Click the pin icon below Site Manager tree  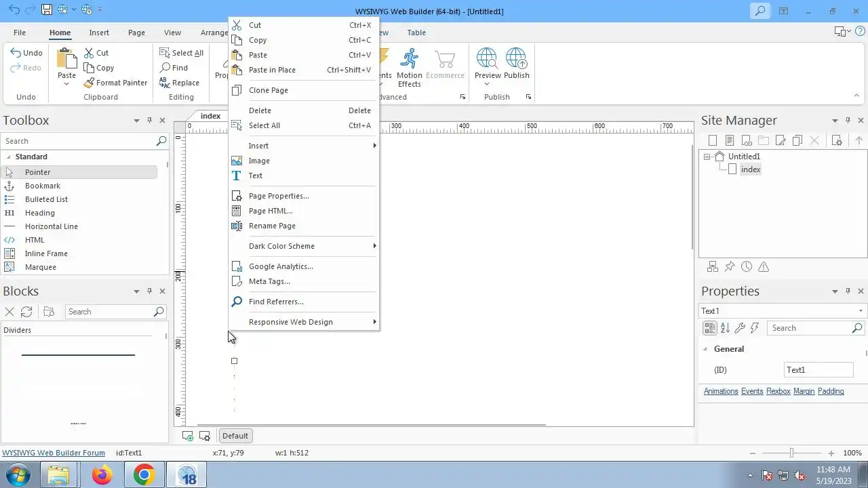[730, 267]
